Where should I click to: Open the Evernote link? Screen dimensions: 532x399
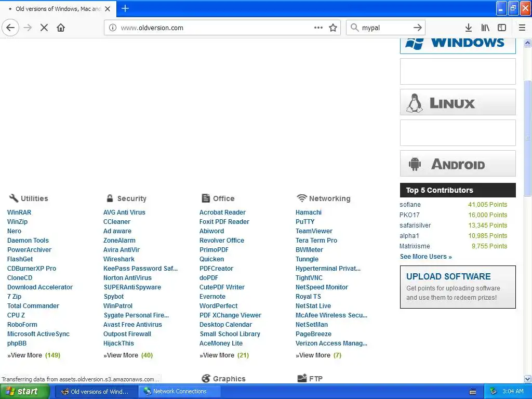click(212, 296)
